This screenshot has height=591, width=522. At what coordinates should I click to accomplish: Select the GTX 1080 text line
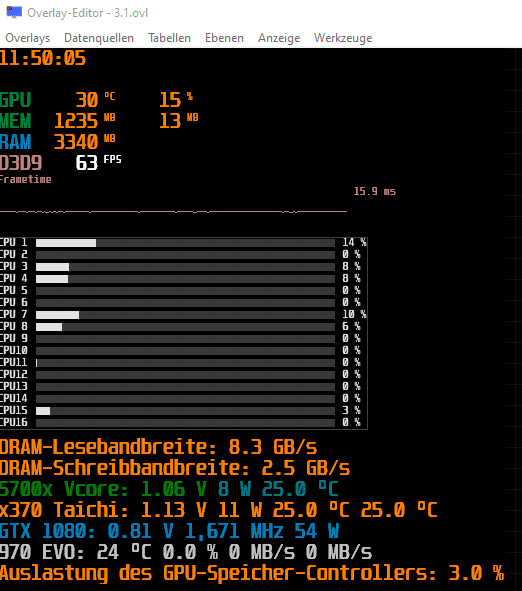[x=170, y=531]
